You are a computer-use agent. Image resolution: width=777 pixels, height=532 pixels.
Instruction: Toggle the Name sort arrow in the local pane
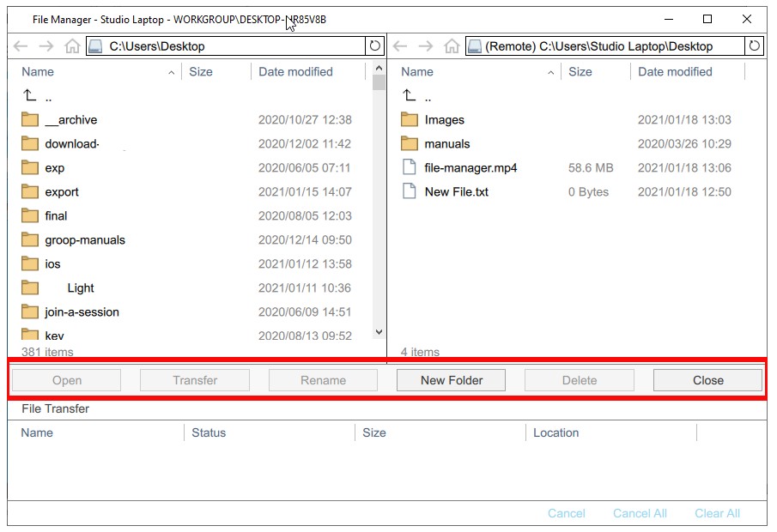click(170, 72)
